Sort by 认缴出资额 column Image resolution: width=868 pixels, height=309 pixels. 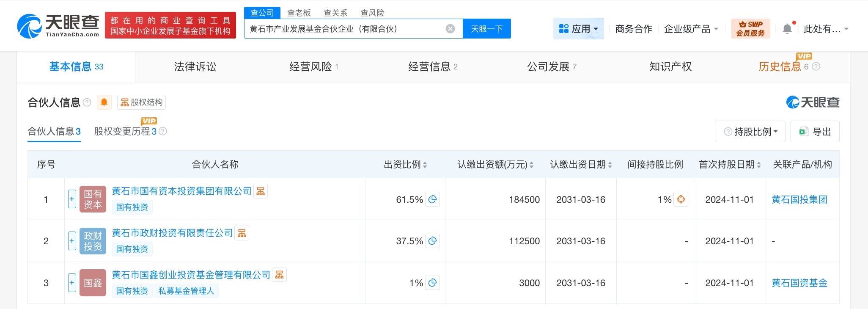531,165
